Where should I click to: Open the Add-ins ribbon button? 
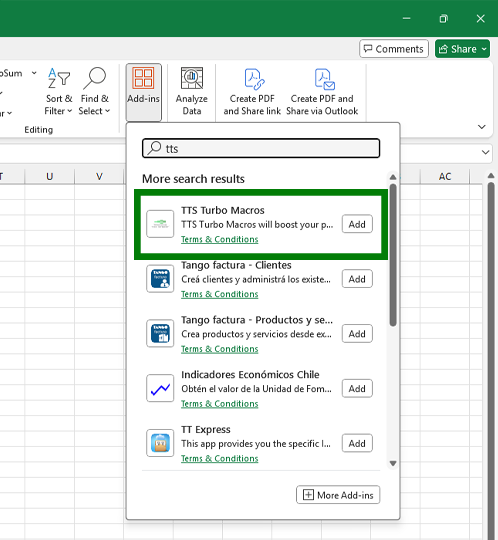click(144, 92)
